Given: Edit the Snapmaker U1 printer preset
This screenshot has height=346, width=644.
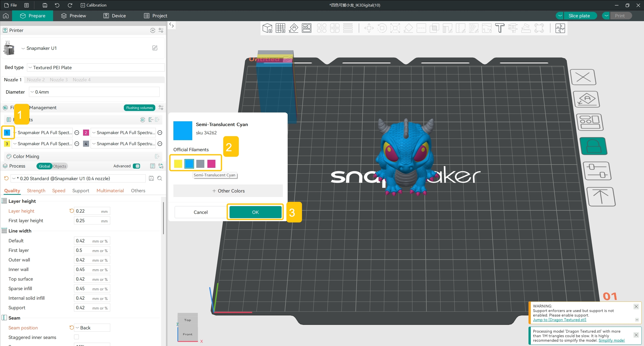Looking at the screenshot, I should coord(155,48).
